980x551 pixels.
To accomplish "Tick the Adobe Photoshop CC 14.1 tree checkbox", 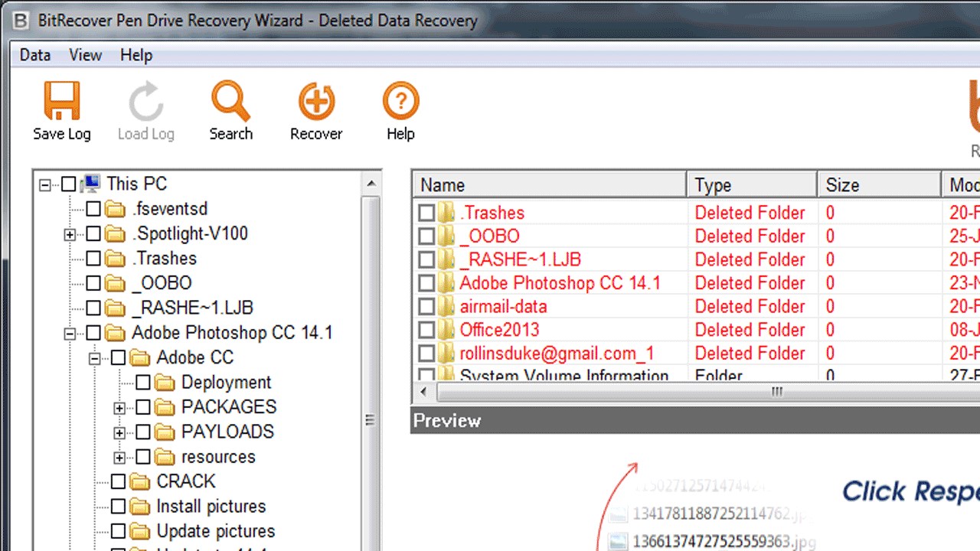I will click(93, 333).
